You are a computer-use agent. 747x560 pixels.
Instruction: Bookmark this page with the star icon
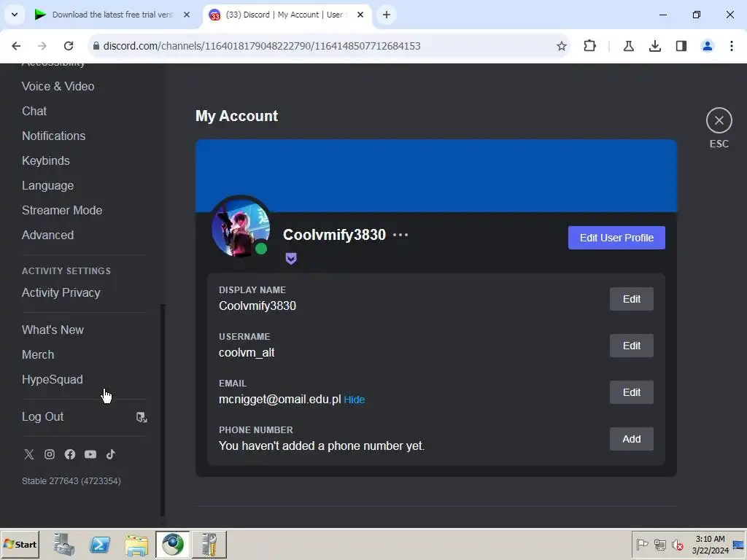pyautogui.click(x=562, y=46)
